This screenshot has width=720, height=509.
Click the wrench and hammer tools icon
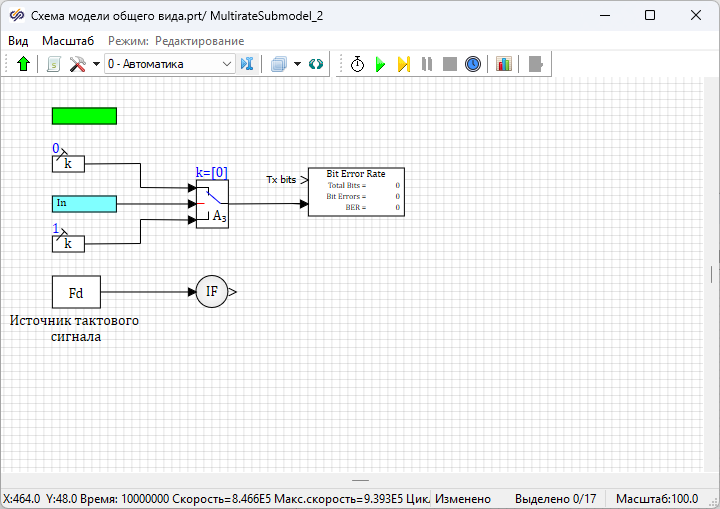click(78, 64)
